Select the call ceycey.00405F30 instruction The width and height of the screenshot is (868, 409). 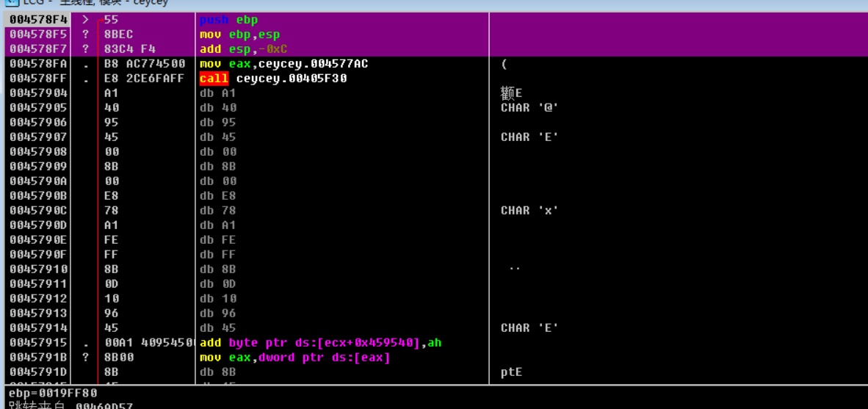(x=273, y=79)
